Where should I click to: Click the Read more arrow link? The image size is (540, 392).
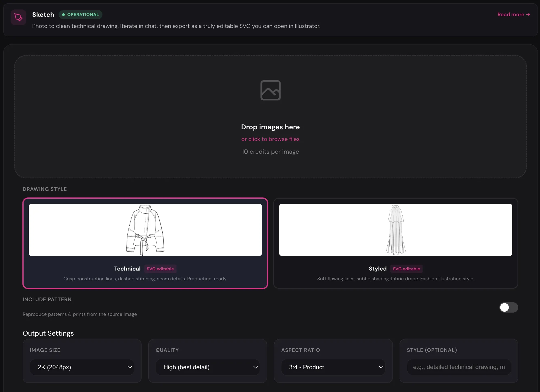514,14
